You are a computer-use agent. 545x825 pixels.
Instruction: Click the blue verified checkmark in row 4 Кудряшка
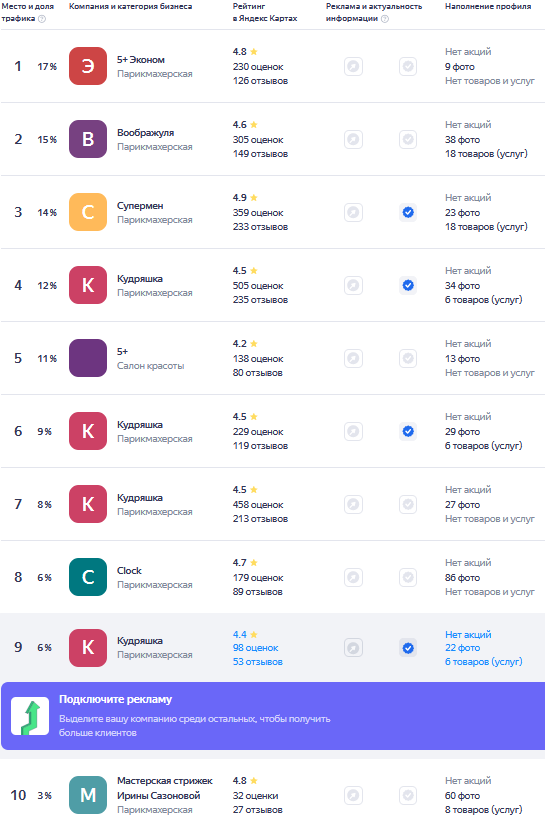coord(408,285)
